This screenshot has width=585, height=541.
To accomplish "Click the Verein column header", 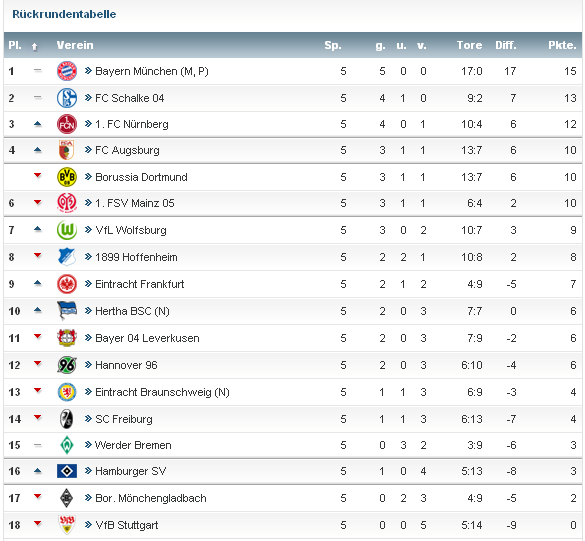I will coord(75,45).
